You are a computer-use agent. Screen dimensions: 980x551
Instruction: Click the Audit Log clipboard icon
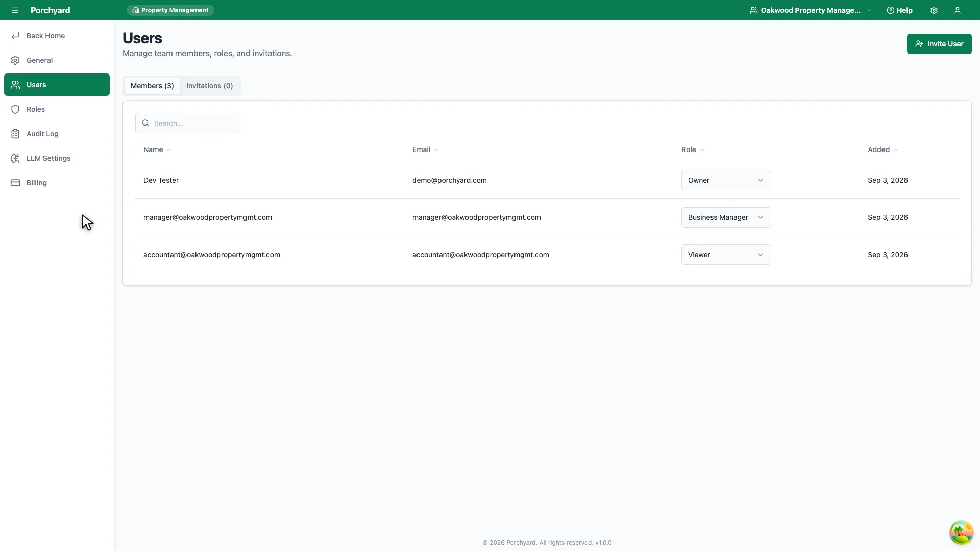coord(15,134)
